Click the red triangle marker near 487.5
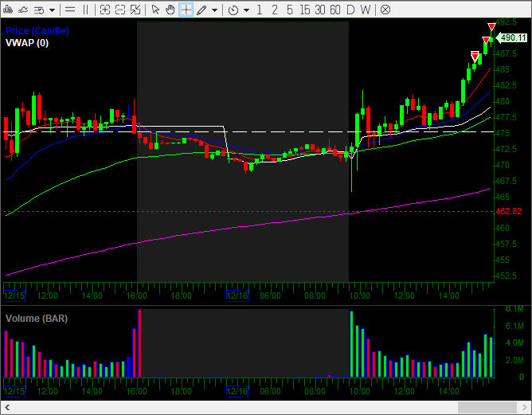Viewport: 532px width, 415px height. click(475, 57)
